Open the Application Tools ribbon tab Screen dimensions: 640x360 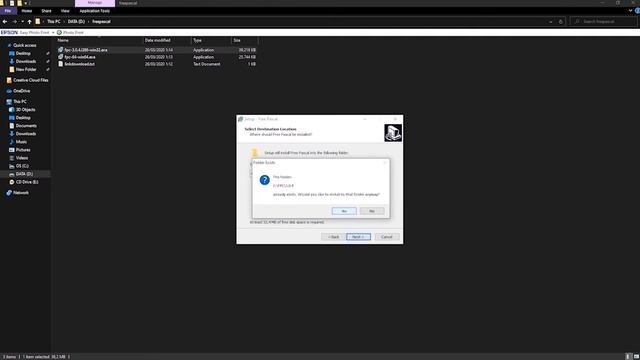pyautogui.click(x=95, y=11)
